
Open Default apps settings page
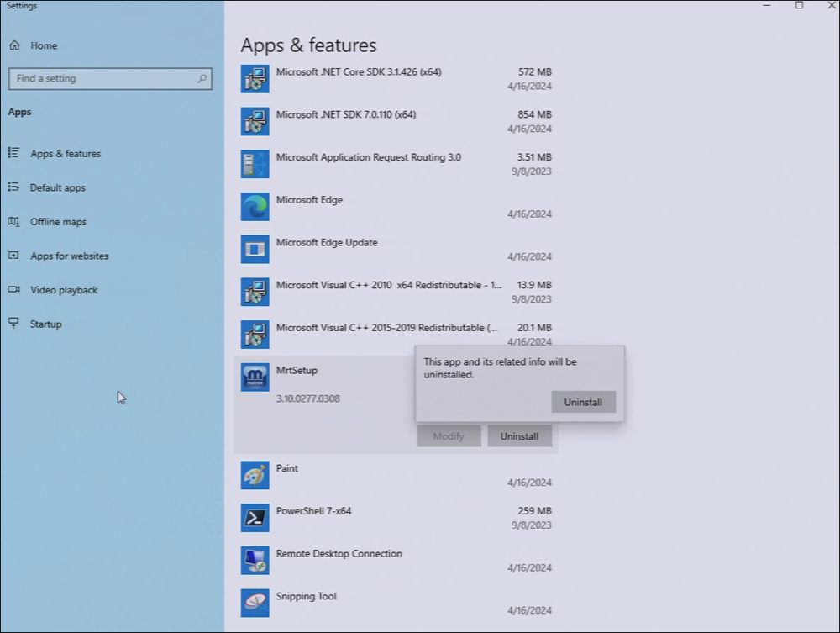pos(57,188)
